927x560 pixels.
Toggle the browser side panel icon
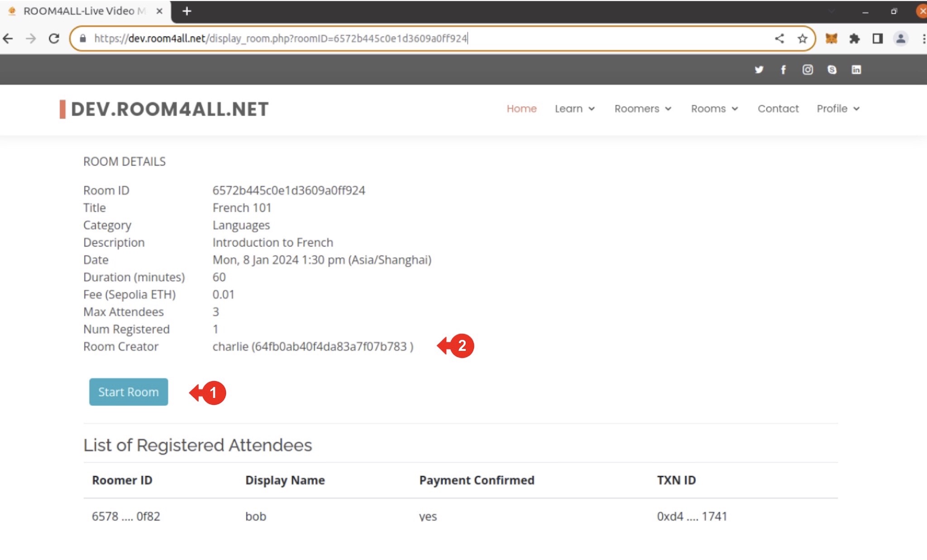click(878, 38)
